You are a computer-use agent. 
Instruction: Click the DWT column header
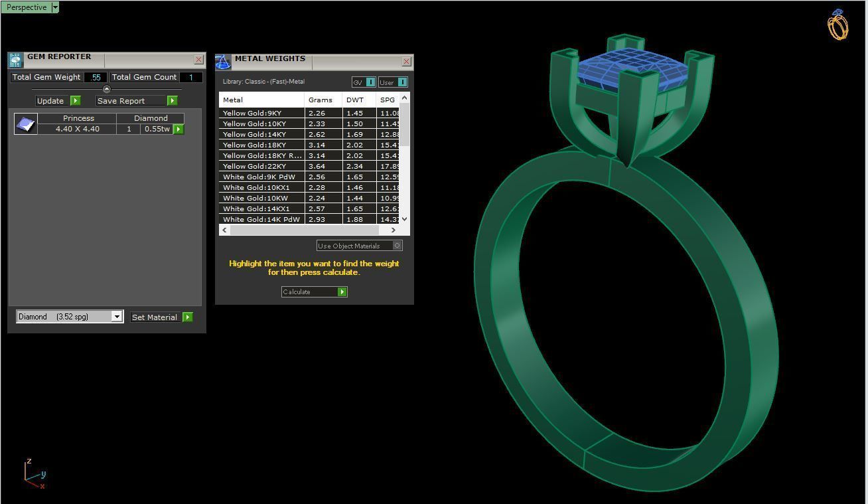click(359, 100)
